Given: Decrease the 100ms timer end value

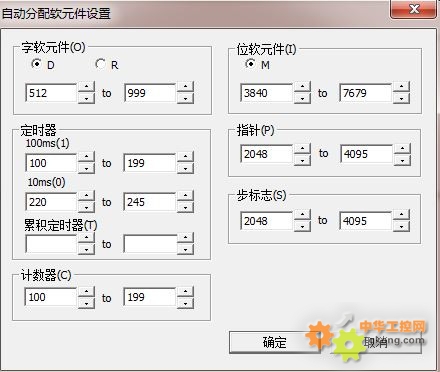Looking at the screenshot, I should (x=185, y=168).
